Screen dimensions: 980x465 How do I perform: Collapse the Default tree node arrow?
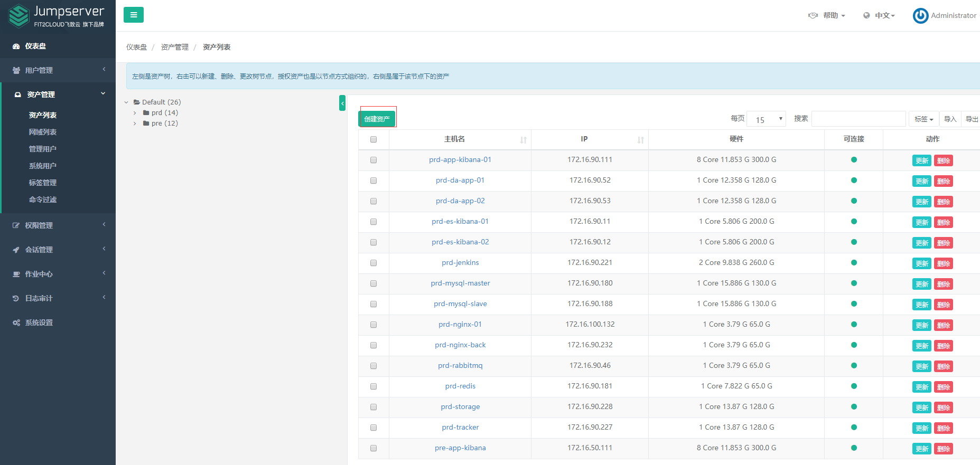[126, 102]
